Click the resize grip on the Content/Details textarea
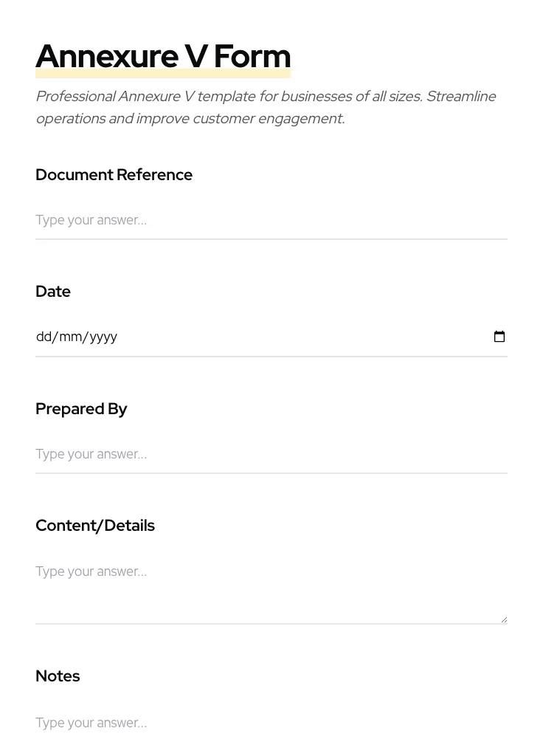543x756 pixels. pyautogui.click(x=504, y=619)
